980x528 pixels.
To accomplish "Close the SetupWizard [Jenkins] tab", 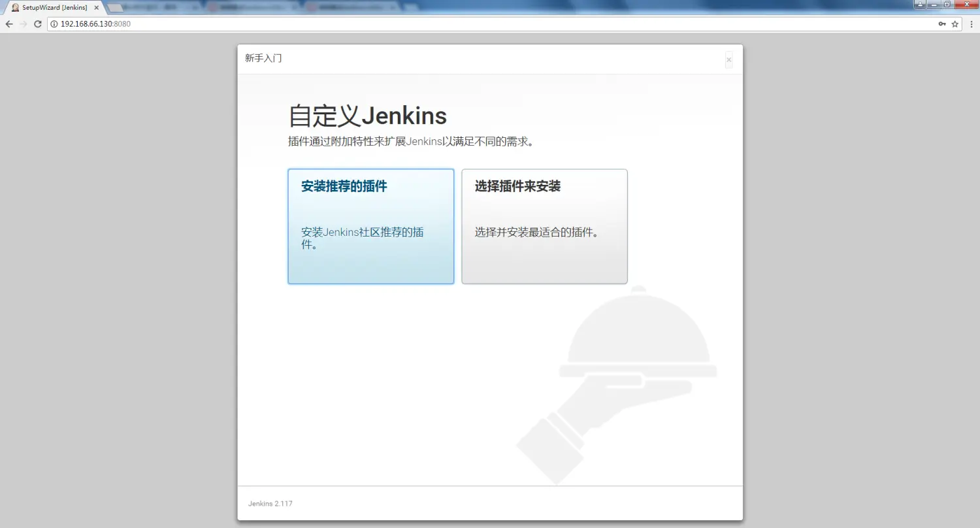I will click(97, 7).
